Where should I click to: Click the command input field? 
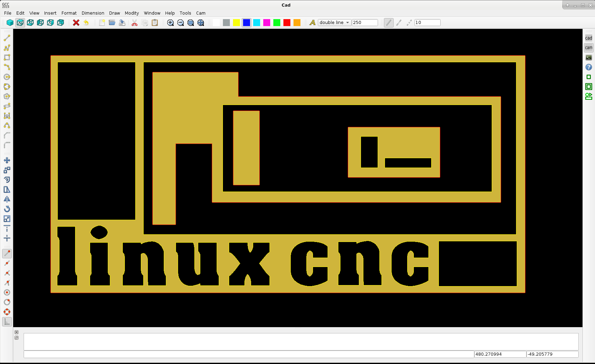[249, 354]
